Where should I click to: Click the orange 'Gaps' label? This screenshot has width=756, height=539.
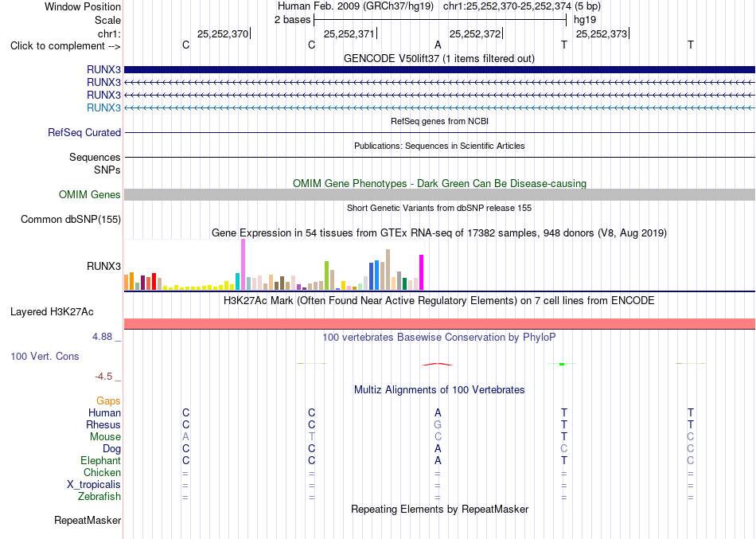(x=108, y=401)
